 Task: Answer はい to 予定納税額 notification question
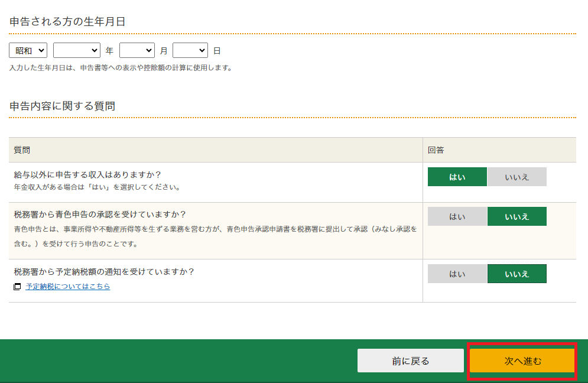coord(457,274)
